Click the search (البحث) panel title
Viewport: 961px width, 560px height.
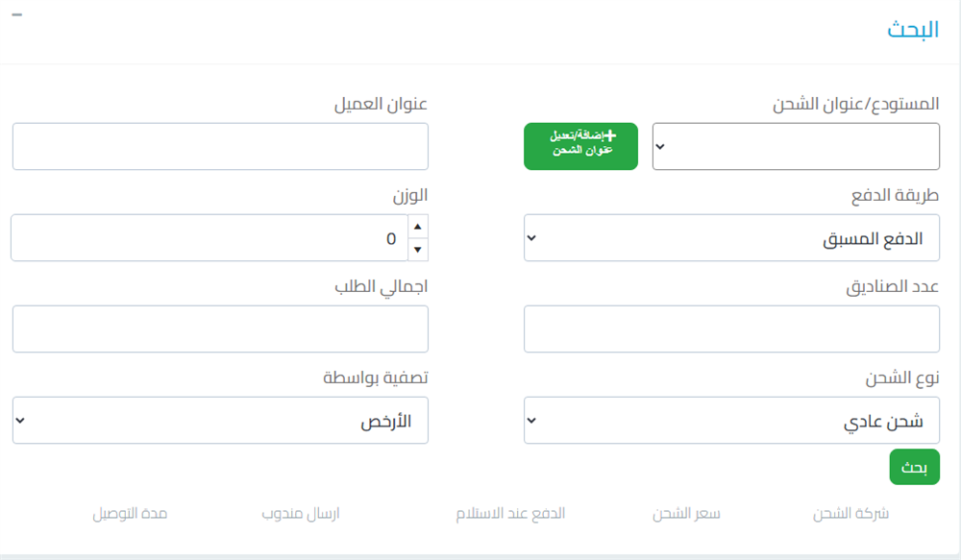912,30
